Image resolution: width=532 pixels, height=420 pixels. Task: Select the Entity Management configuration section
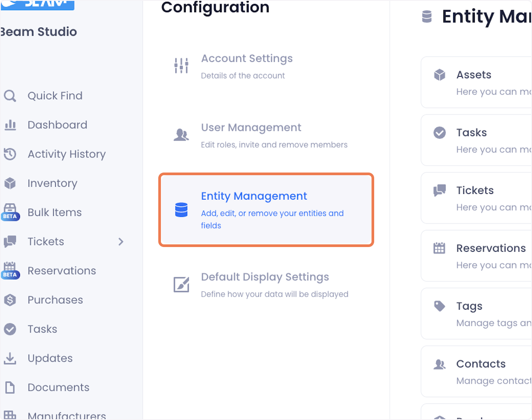point(266,210)
